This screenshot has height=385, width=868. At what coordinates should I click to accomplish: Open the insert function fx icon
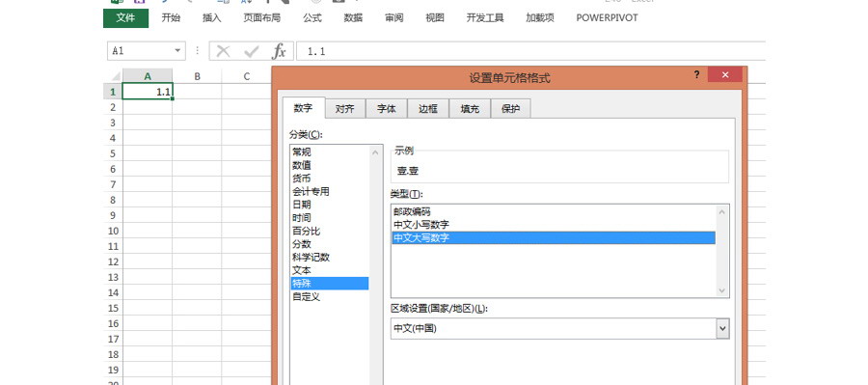tap(279, 51)
